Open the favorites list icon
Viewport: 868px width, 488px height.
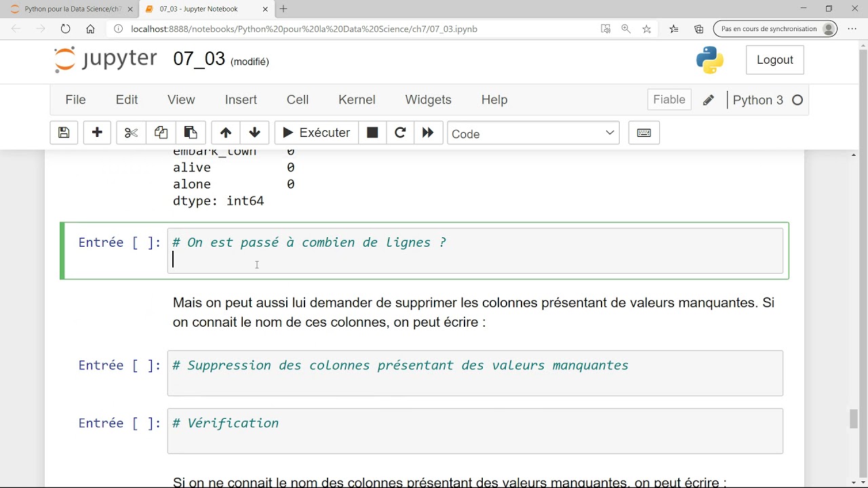[x=673, y=29]
